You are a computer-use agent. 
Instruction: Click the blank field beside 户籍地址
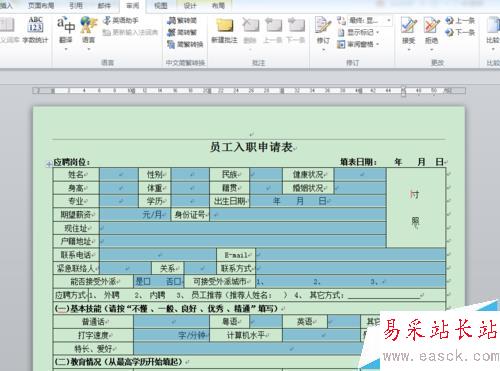[x=243, y=241]
